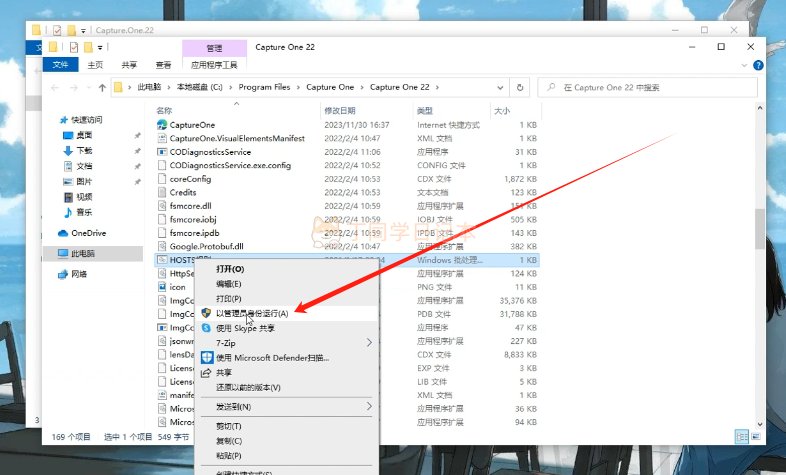Expand the 7-Zip submenu

click(369, 343)
